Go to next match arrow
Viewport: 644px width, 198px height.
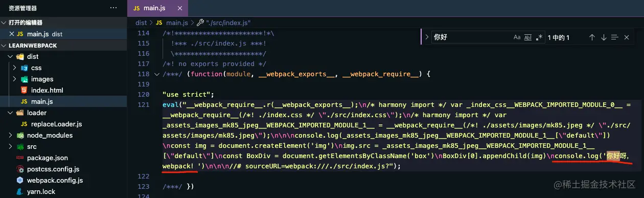603,37
